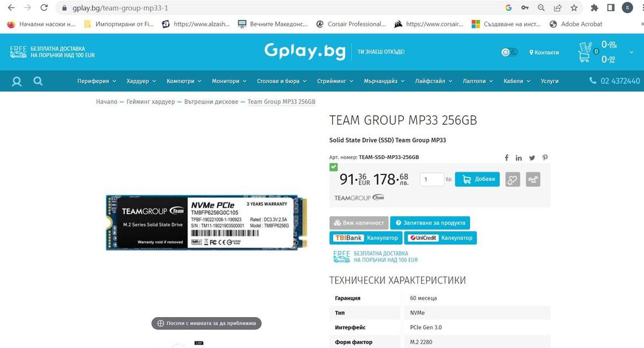The image size is (644, 348).
Task: Expand the Лайфстайл menu
Action: 433,81
